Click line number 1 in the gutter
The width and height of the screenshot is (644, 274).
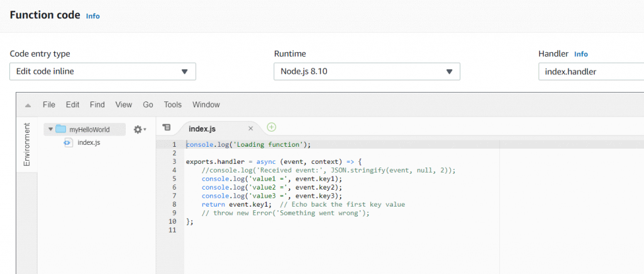(174, 144)
